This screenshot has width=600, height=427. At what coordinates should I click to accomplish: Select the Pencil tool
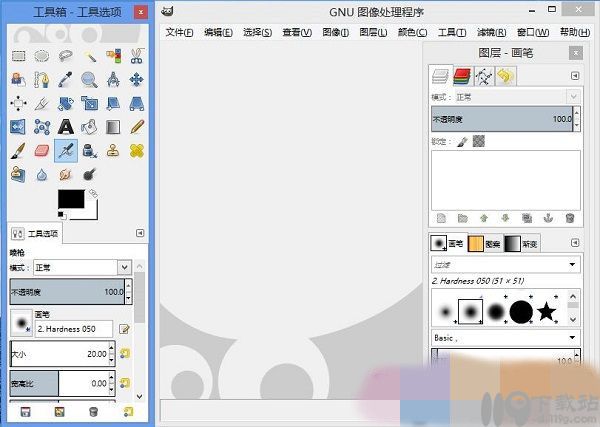pyautogui.click(x=137, y=127)
